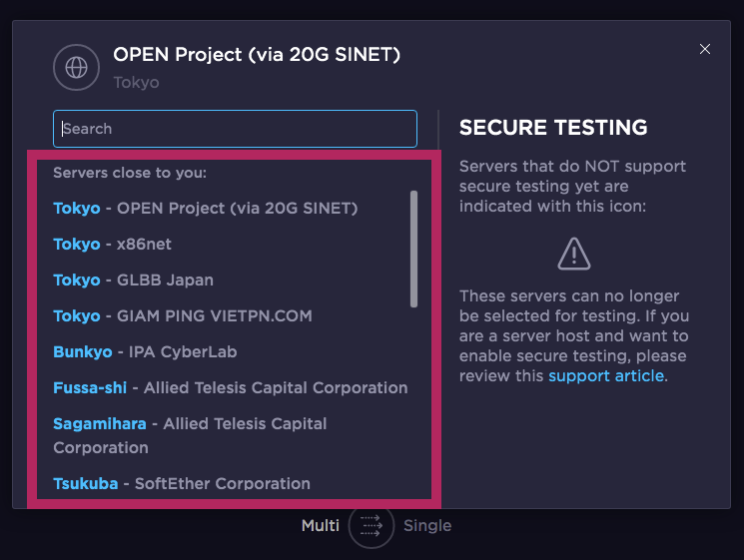The image size is (744, 560).
Task: Close the server selection dialog
Action: tap(705, 49)
